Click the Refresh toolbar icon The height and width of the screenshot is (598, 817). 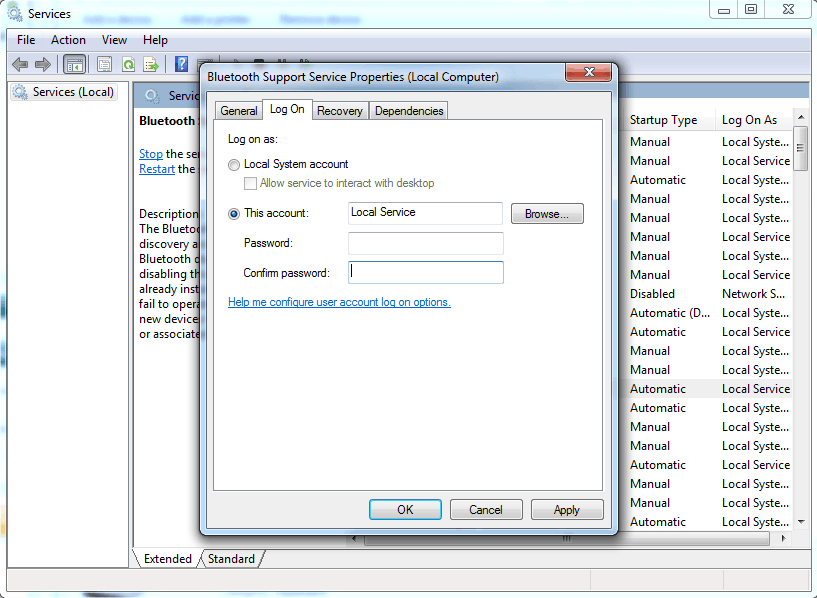(128, 65)
